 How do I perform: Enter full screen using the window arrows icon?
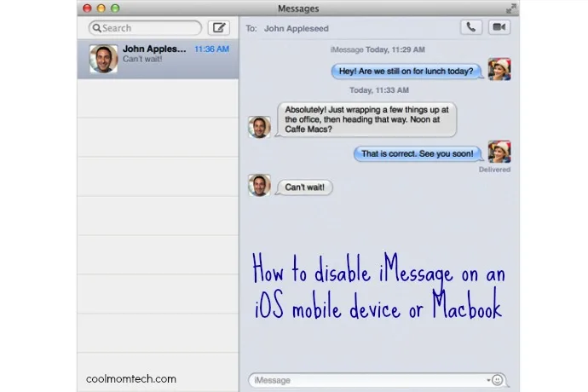[x=511, y=9]
